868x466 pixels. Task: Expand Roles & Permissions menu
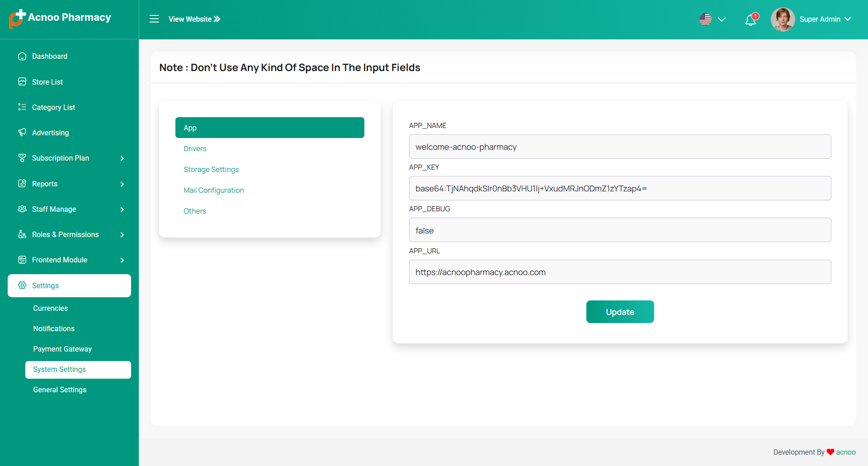pos(122,235)
